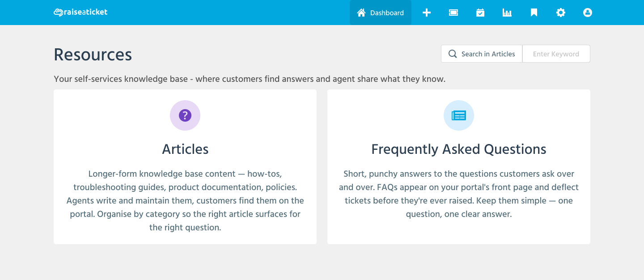The width and height of the screenshot is (644, 280).
Task: Open the bar chart reports icon
Action: coord(507,13)
